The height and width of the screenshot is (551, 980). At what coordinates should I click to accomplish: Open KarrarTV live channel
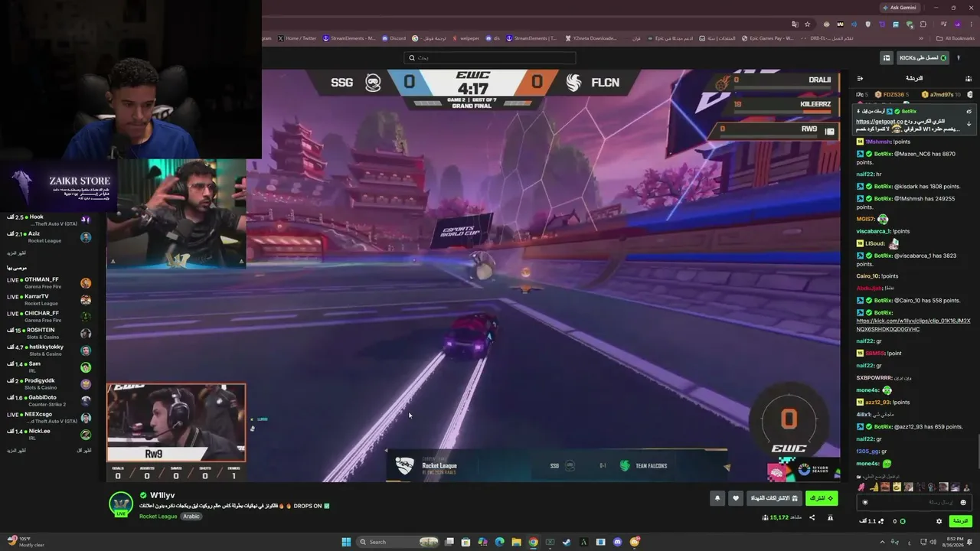pos(47,300)
